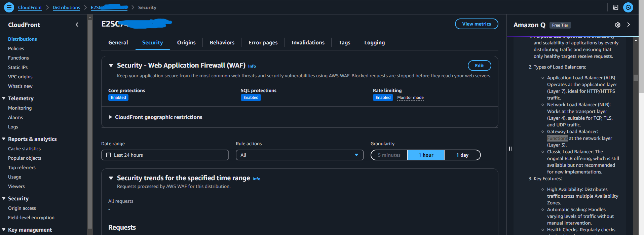644x235 pixels.
Task: Open Cache statistics report
Action: (x=24, y=149)
